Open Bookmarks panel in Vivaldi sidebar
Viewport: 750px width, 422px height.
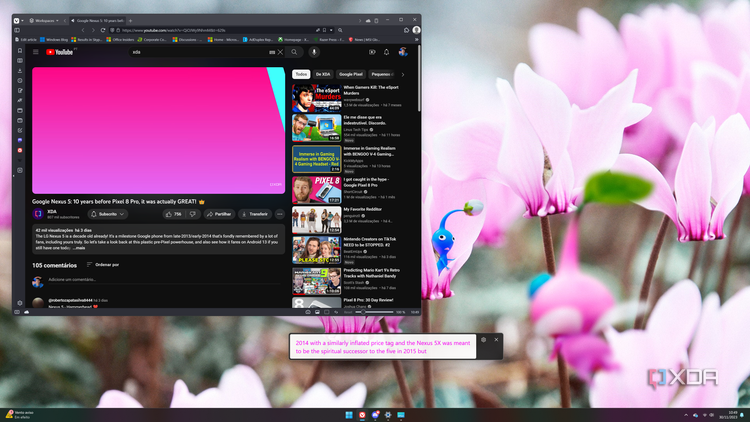coord(20,51)
